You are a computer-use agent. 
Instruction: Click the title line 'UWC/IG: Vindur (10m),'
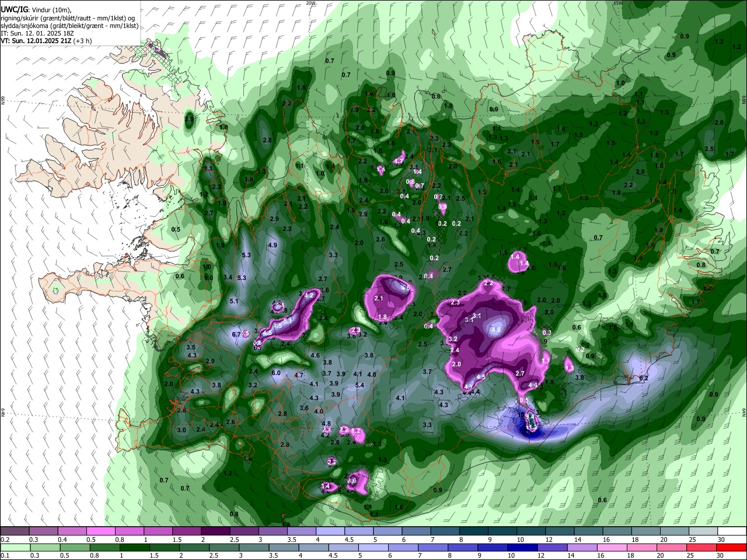(36, 10)
